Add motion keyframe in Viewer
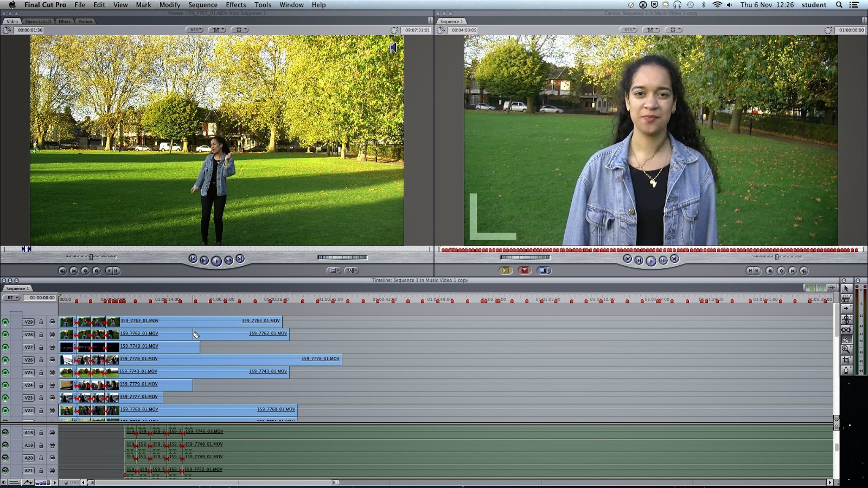Viewport: 868px width, 488px height. click(x=85, y=271)
